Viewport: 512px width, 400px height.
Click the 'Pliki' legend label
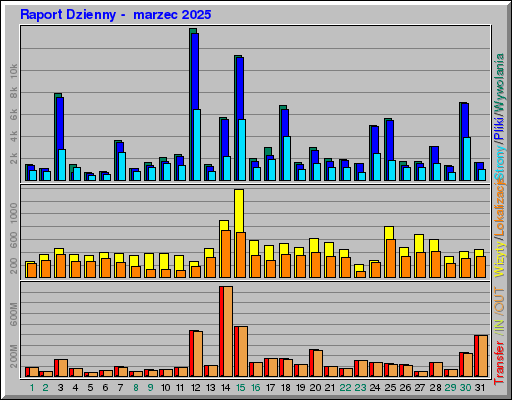click(499, 128)
